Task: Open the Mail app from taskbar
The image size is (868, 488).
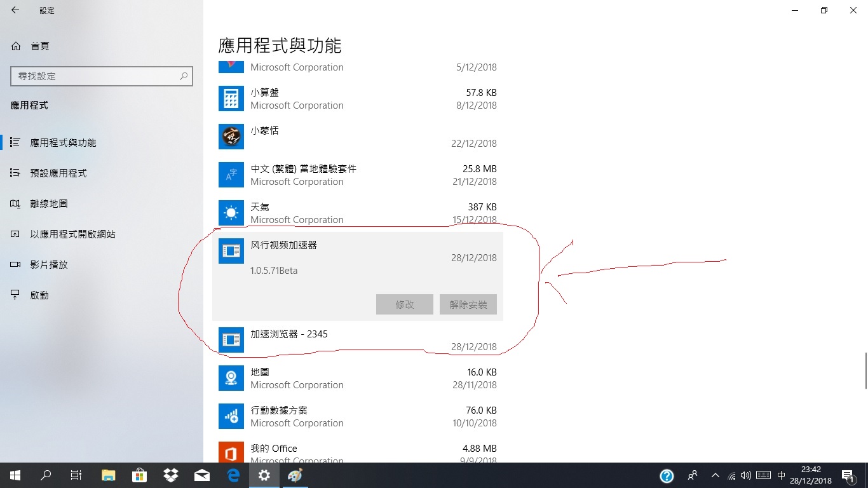Action: pos(201,475)
